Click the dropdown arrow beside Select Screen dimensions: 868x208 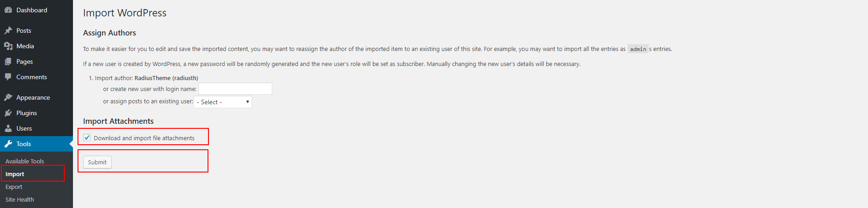pyautogui.click(x=247, y=102)
